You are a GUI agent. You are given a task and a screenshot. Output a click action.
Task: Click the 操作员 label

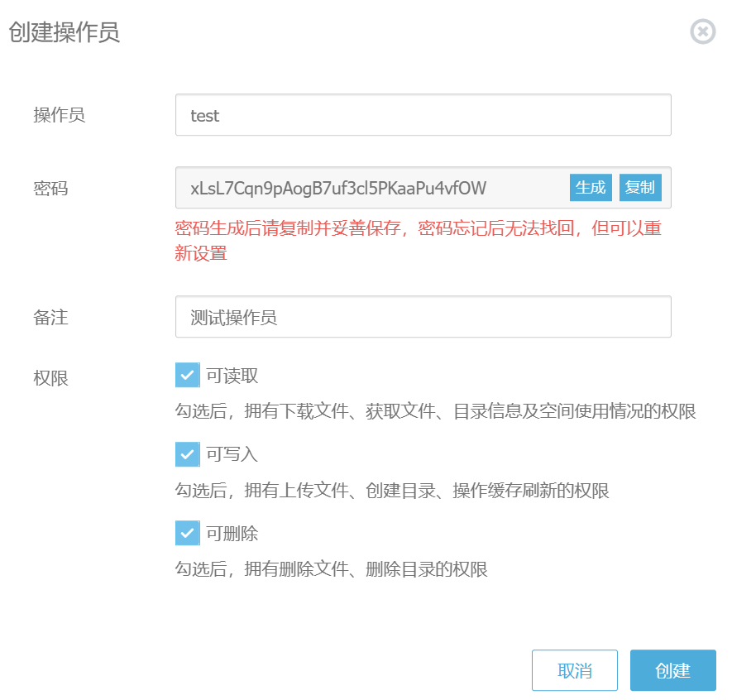(60, 115)
